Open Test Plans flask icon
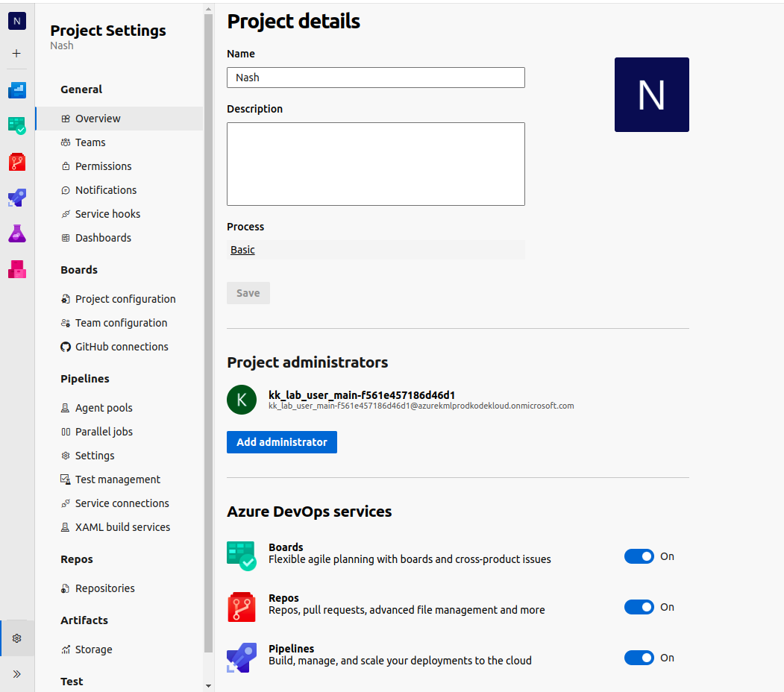 (x=16, y=233)
